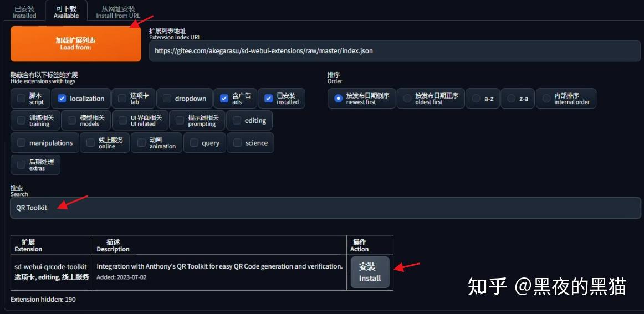Viewport: 644px width, 314px height.
Task: Click the QR Toolkit description text
Action: tap(219, 266)
